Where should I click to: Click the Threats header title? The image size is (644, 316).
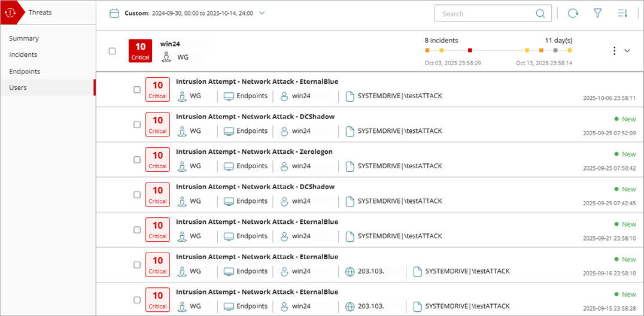pyautogui.click(x=40, y=13)
